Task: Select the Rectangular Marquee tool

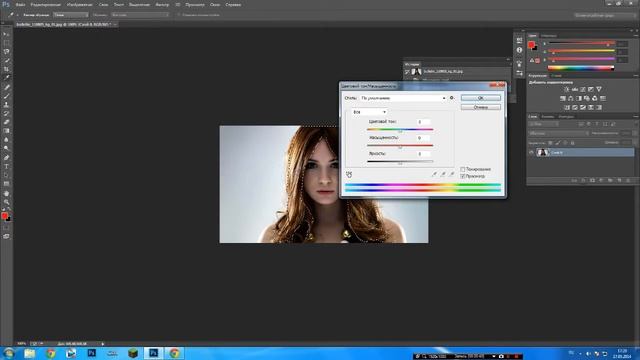Action: 6,43
